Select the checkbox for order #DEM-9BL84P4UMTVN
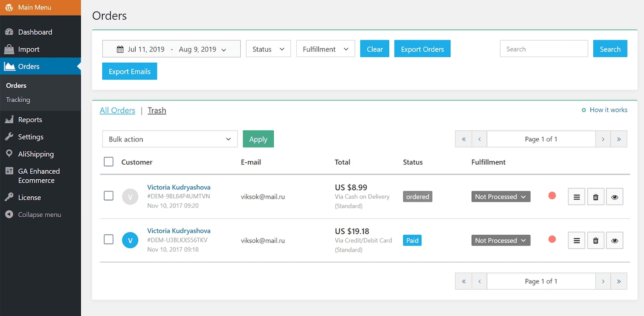This screenshot has width=644, height=316. (109, 196)
